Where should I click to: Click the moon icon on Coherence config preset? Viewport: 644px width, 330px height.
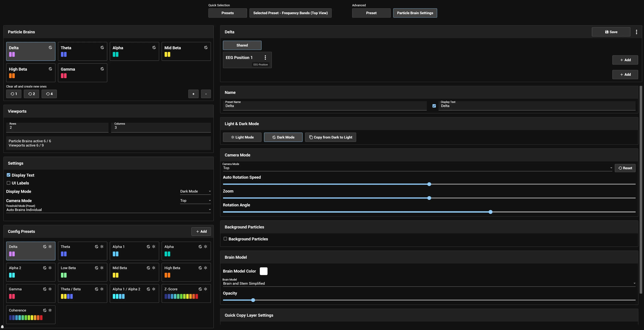coord(45,310)
